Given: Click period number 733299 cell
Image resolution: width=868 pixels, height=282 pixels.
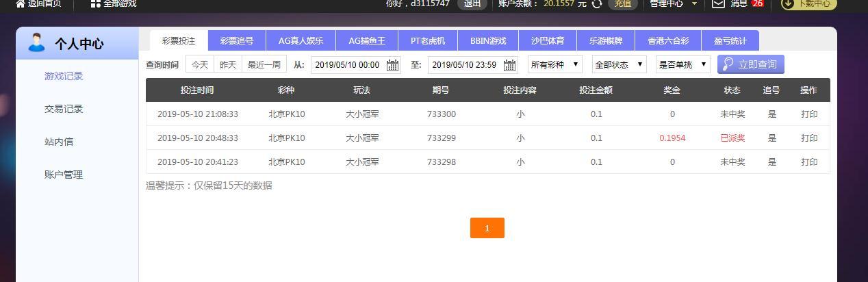Looking at the screenshot, I should click(x=442, y=138).
